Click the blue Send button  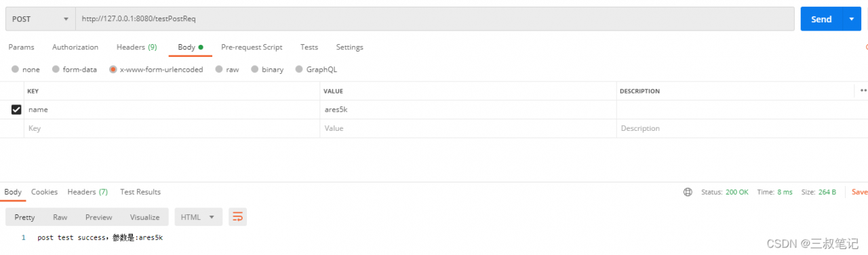(x=821, y=19)
